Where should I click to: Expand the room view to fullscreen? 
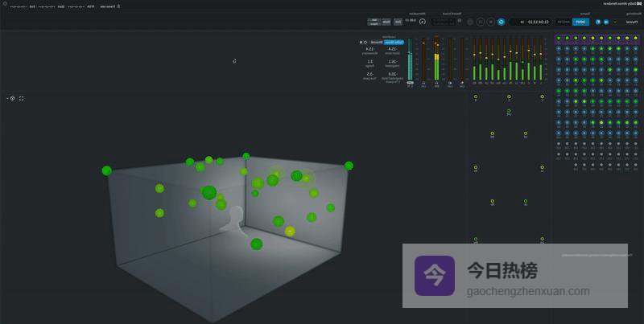pyautogui.click(x=22, y=98)
